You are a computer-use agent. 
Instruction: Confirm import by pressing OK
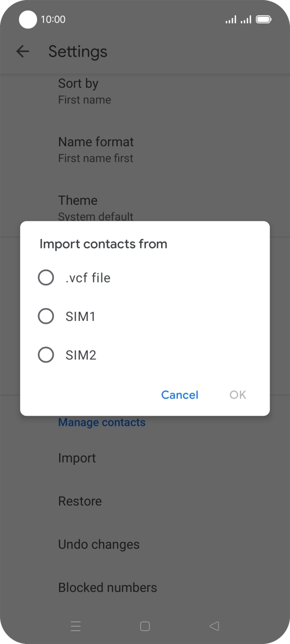[x=238, y=395]
